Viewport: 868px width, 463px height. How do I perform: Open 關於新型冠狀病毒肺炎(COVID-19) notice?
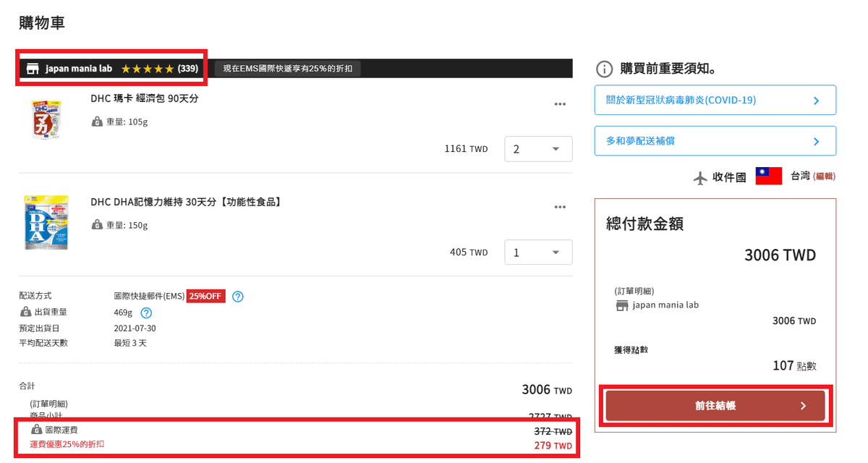pos(715,100)
